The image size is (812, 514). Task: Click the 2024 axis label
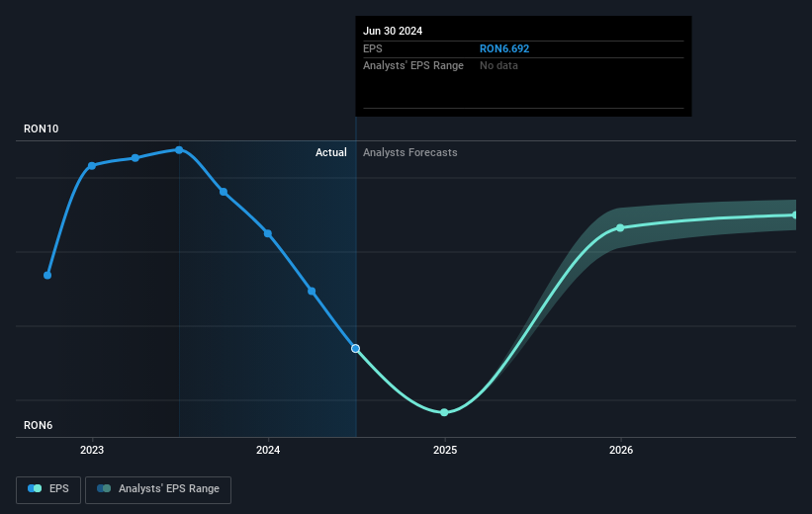[x=268, y=451]
